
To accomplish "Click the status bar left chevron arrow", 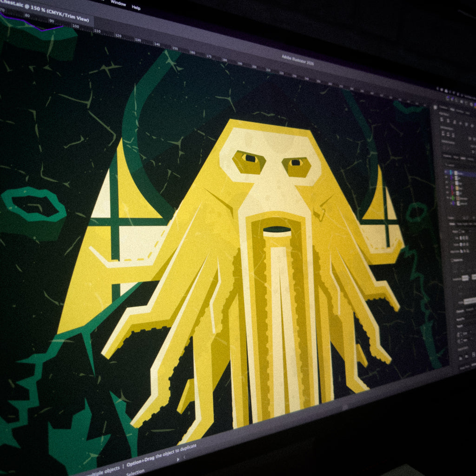I will [184, 456].
